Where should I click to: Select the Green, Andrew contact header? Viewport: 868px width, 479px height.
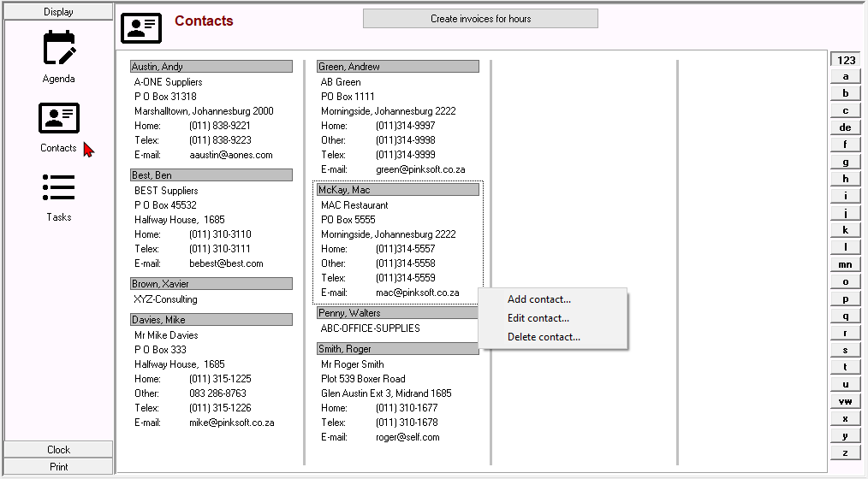click(398, 67)
